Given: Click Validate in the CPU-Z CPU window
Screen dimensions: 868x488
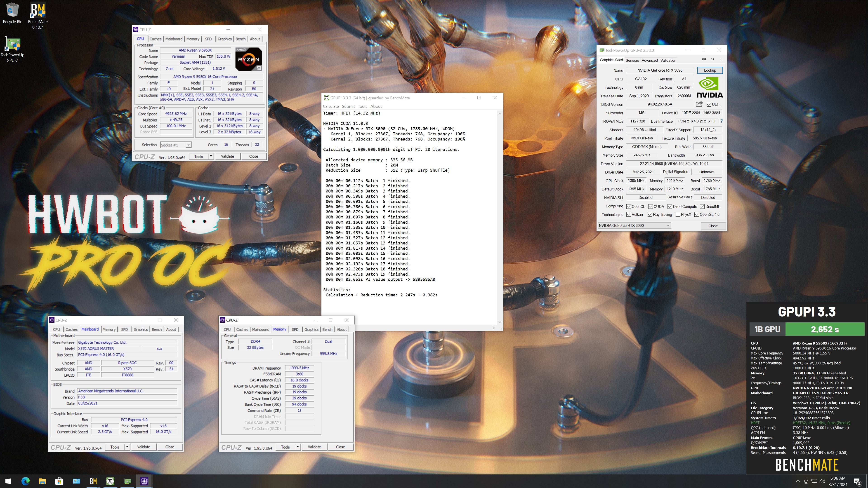Looking at the screenshot, I should coord(227,156).
